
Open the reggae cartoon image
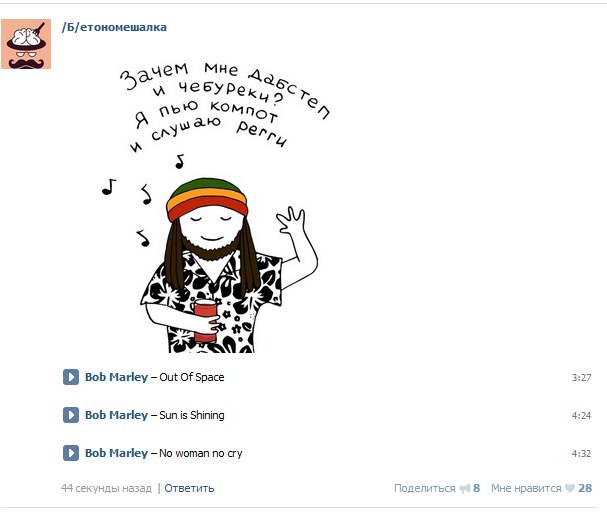pyautogui.click(x=214, y=207)
